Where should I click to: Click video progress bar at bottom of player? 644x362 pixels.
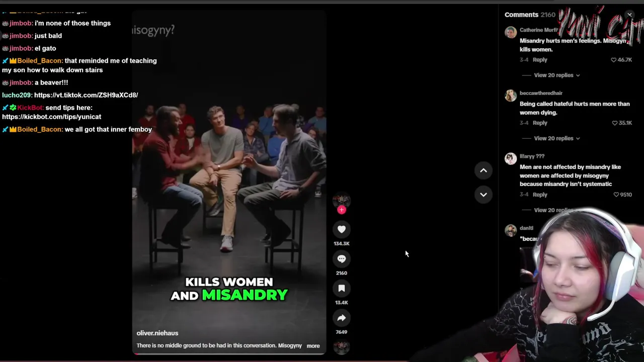(229, 353)
